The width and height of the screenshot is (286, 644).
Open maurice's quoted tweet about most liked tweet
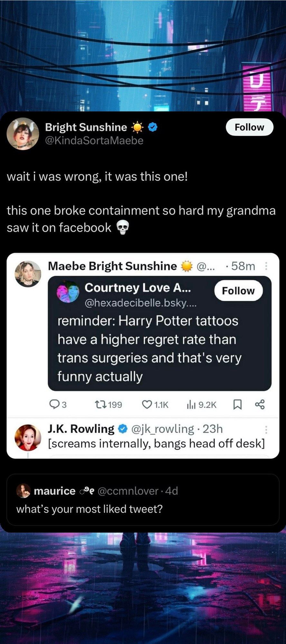143,500
